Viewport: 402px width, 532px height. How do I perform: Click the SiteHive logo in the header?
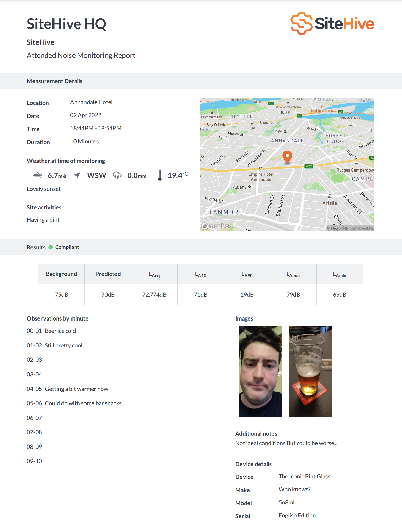332,24
